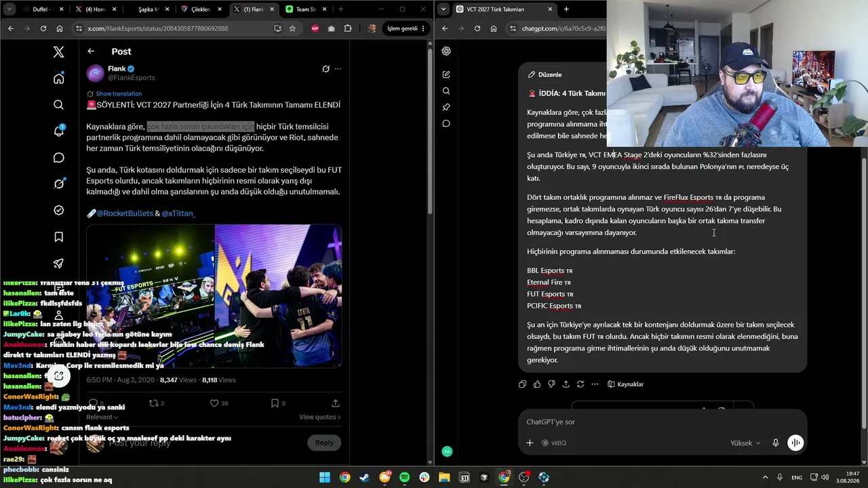This screenshot has height=488, width=868.
Task: Open X home from the sidebar house icon
Action: (x=59, y=79)
